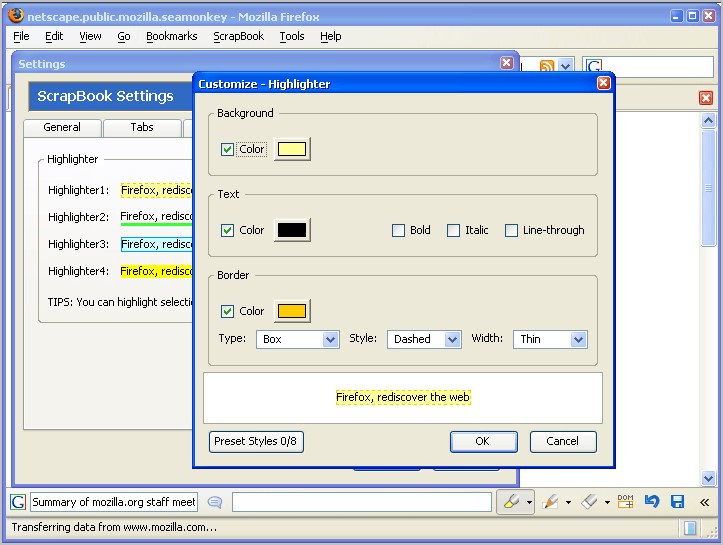
Task: Click the yellow Background color swatch
Action: pyautogui.click(x=292, y=149)
